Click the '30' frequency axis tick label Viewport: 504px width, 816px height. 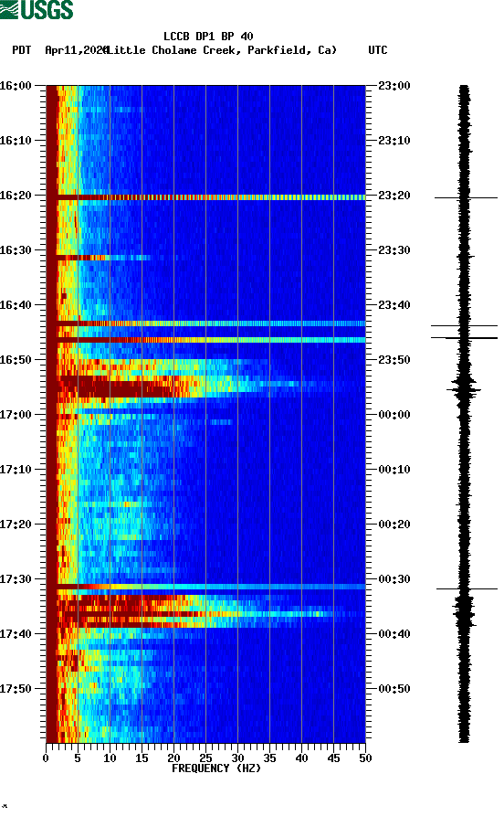click(237, 758)
